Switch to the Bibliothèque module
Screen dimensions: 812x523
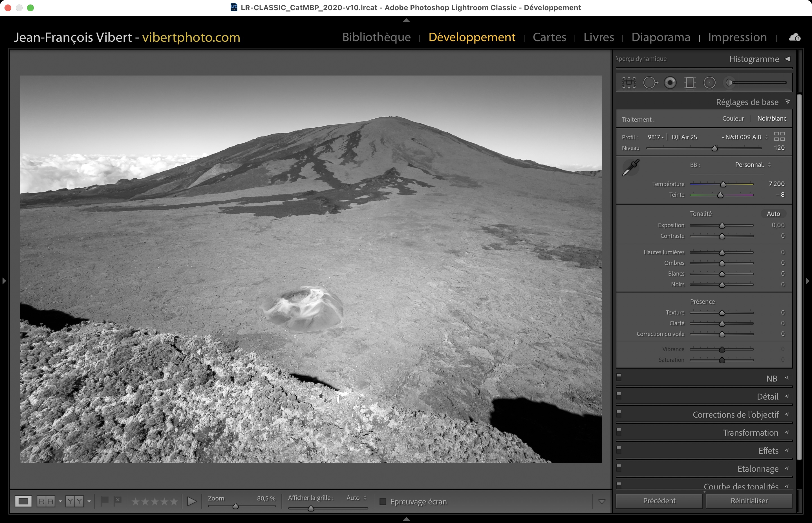click(x=376, y=37)
